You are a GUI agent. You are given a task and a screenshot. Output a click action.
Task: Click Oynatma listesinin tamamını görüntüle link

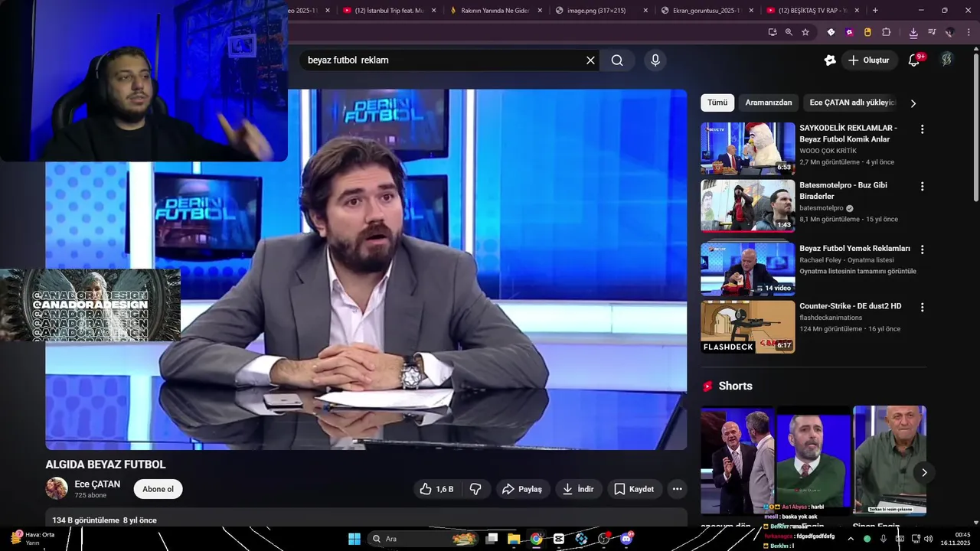pos(857,271)
